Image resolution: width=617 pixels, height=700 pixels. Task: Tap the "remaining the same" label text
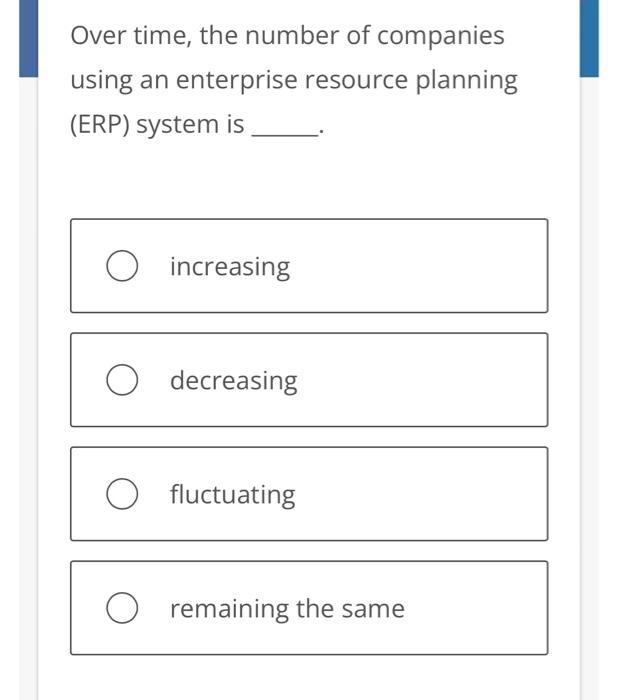point(287,609)
